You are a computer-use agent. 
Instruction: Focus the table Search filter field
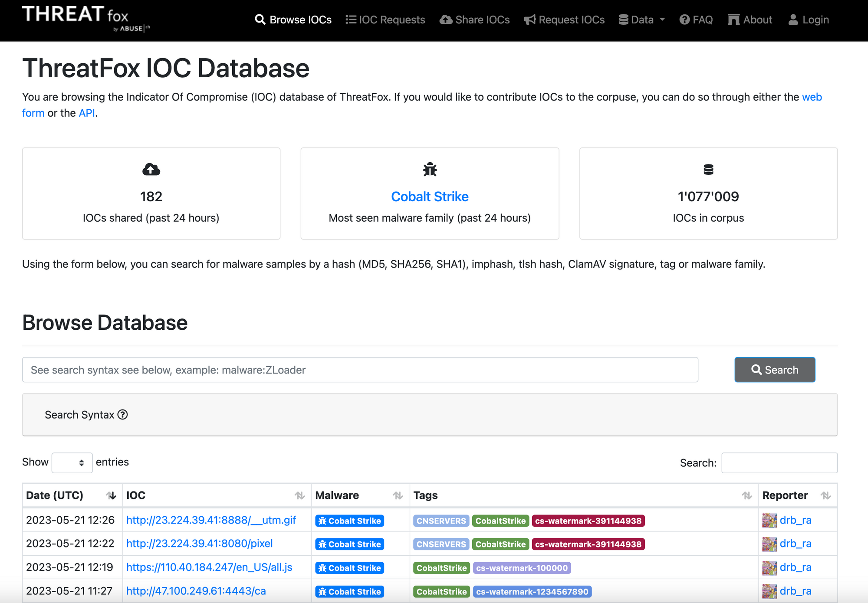click(x=779, y=463)
